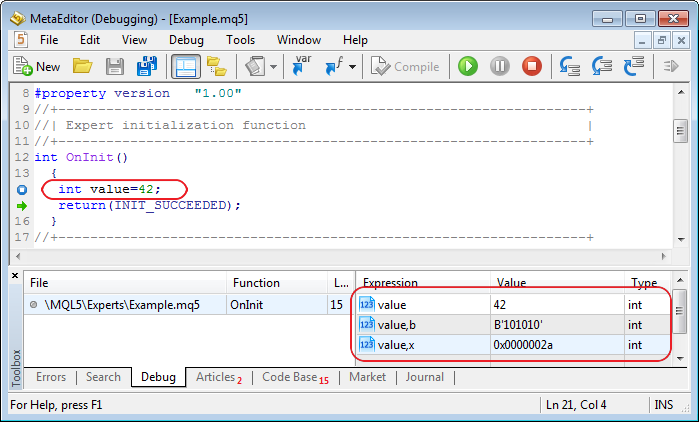Image resolution: width=699 pixels, height=422 pixels.
Task: Click the Function column header
Action: tap(277, 283)
